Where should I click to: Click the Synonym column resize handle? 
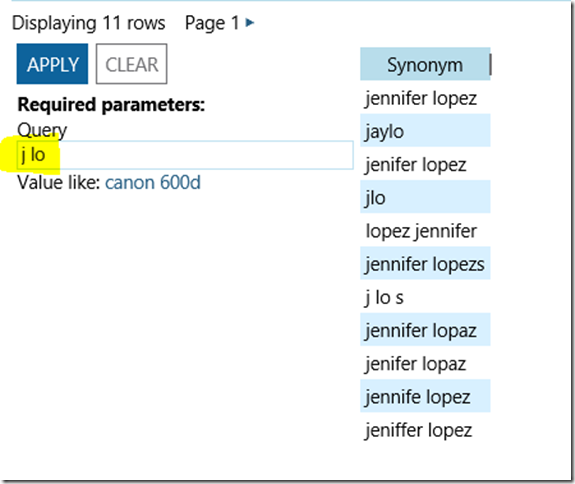pyautogui.click(x=490, y=64)
